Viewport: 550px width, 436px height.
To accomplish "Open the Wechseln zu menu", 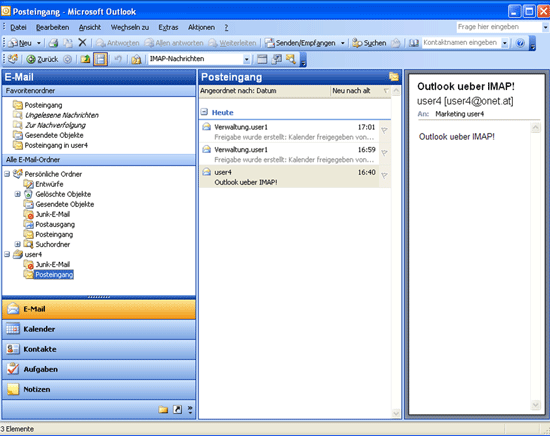I will 130,27.
